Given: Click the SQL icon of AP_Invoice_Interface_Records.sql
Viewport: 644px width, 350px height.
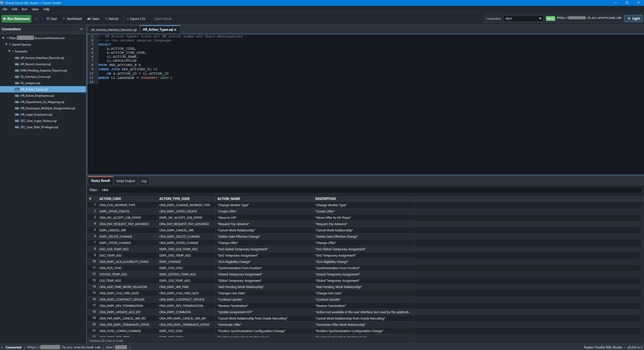Looking at the screenshot, I should [17, 58].
